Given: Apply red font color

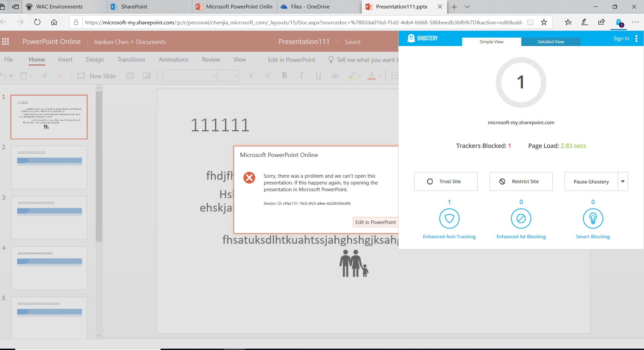Looking at the screenshot, I should click(x=372, y=75).
